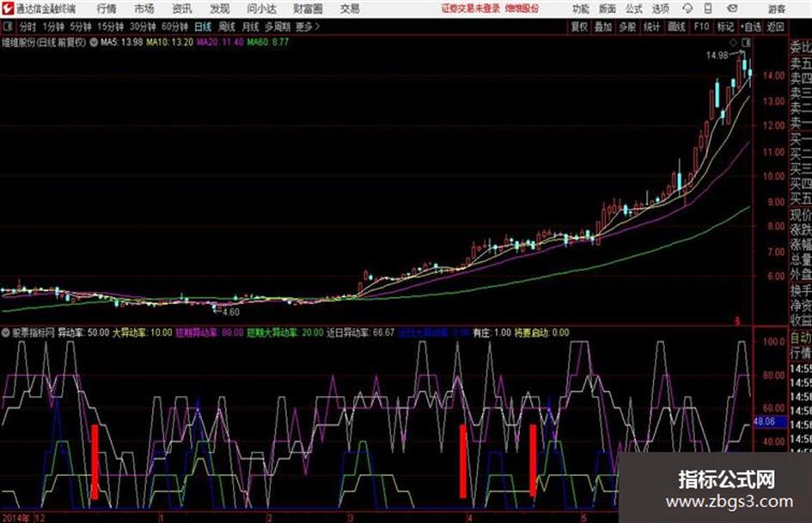The image size is (812, 523).
Task: Open the 功能 menu
Action: click(x=581, y=9)
